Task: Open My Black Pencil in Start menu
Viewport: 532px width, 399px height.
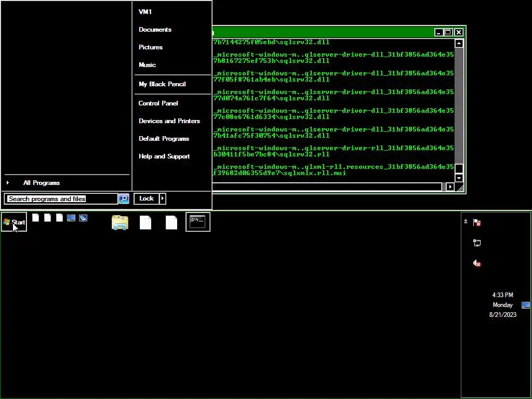Action: tap(162, 84)
